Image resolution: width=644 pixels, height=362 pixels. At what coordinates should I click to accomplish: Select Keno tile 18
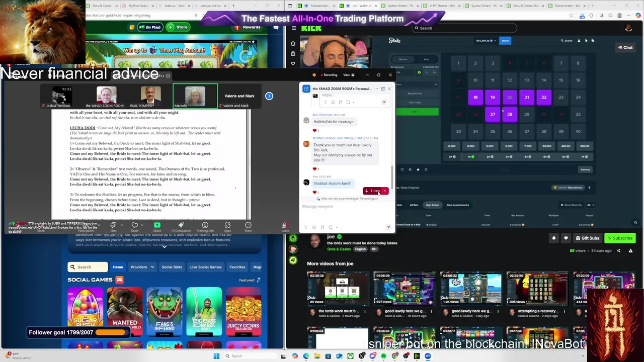475,97
